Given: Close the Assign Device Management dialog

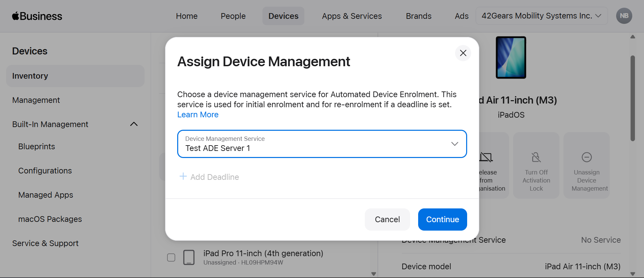Looking at the screenshot, I should point(463,53).
